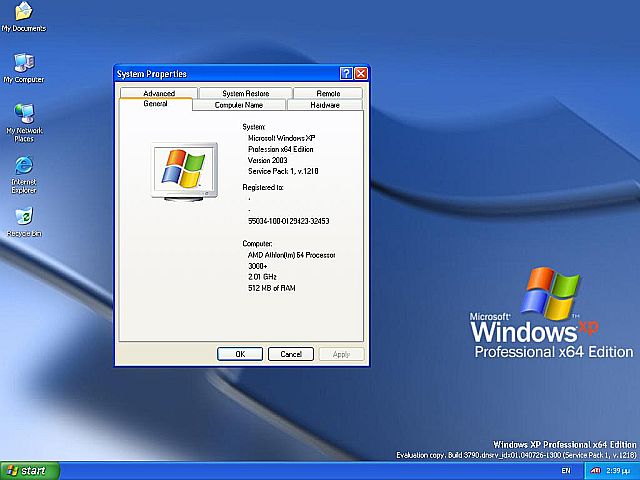Screen dimensions: 640x480
Task: Confirm with the OK button
Action: click(x=240, y=354)
